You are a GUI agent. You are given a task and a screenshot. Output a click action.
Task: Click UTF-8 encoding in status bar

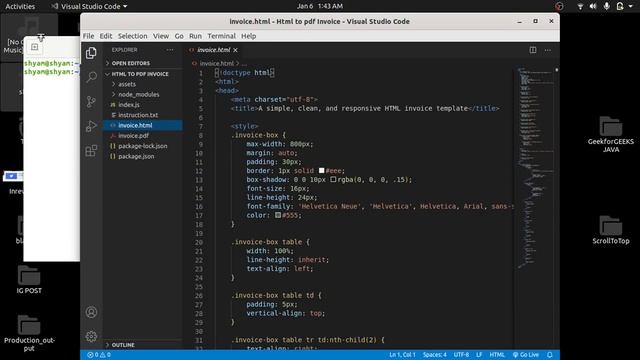(461, 355)
